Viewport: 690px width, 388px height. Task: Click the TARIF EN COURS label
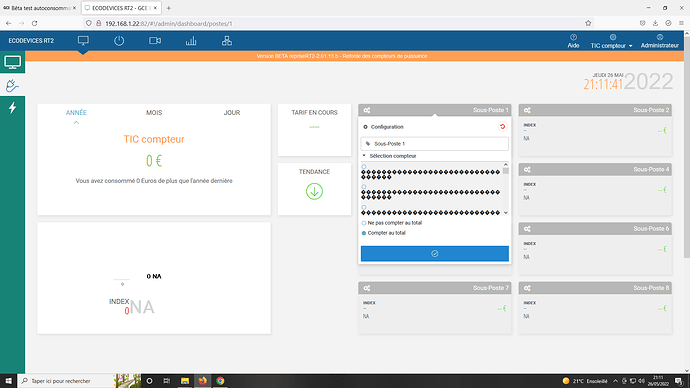314,113
